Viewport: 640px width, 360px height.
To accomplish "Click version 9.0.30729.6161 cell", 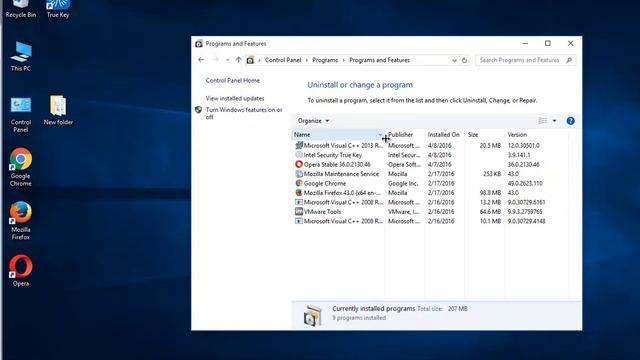I will click(x=526, y=202).
